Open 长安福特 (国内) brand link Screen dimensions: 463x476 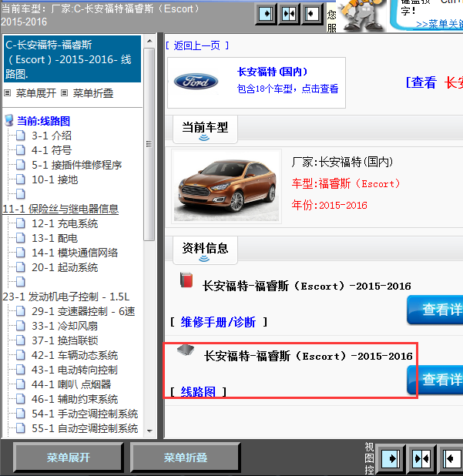[273, 72]
